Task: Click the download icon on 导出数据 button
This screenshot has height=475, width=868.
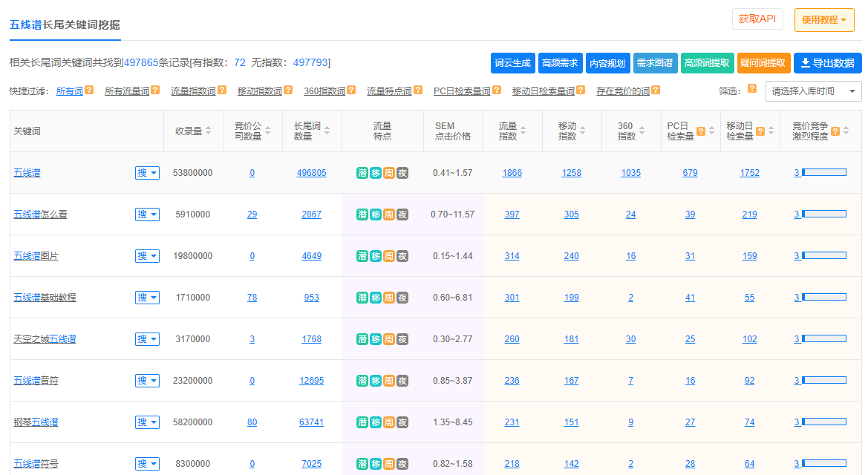Action: coord(807,62)
